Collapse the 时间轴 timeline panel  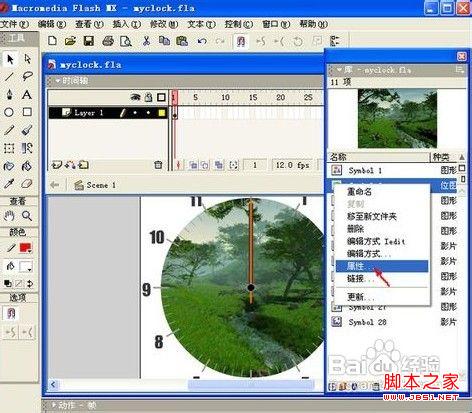pos(58,81)
